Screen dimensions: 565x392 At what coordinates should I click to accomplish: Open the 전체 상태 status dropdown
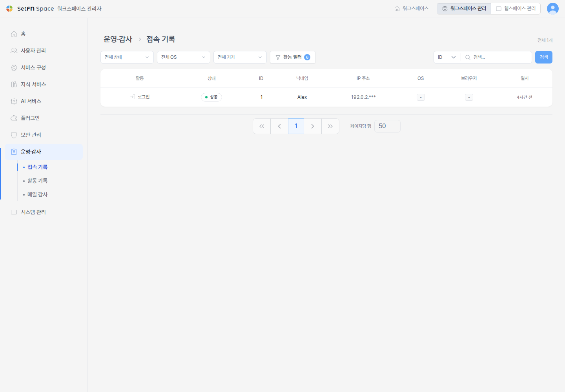click(x=127, y=57)
